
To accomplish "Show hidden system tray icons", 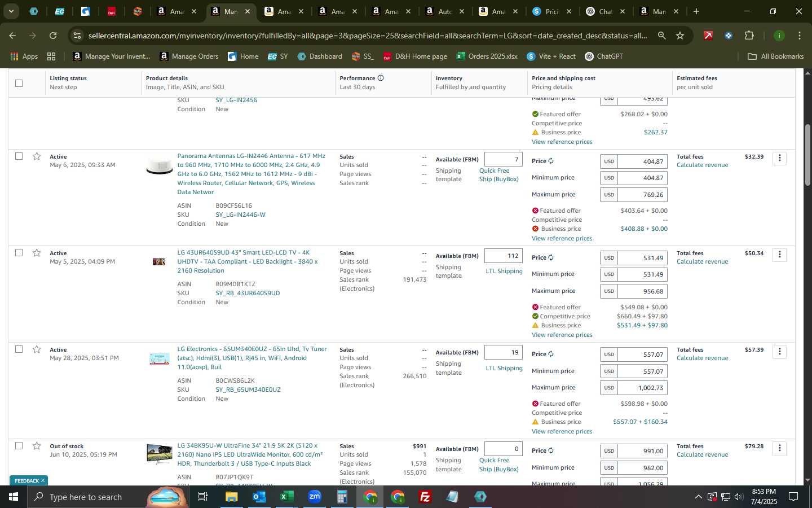I will [x=698, y=497].
